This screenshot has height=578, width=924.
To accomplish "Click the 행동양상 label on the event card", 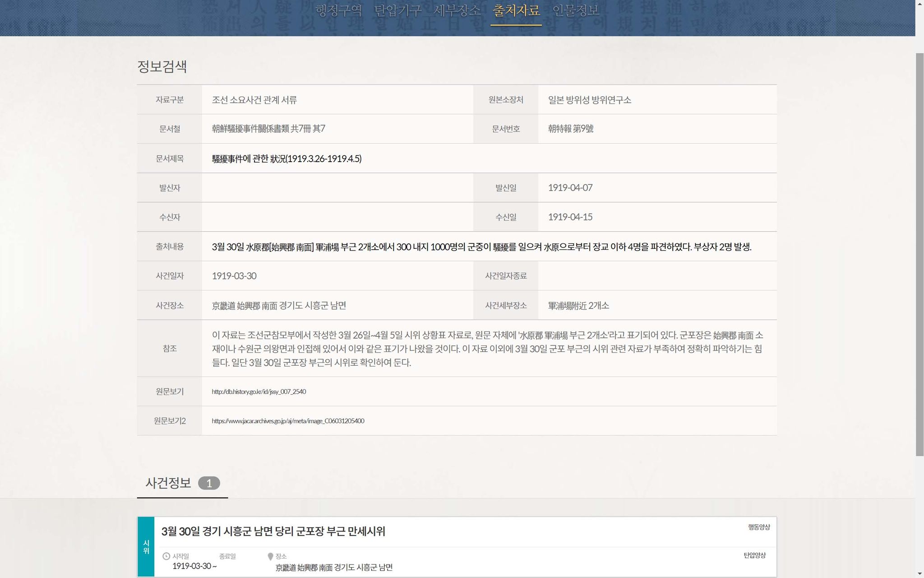I will (x=759, y=527).
